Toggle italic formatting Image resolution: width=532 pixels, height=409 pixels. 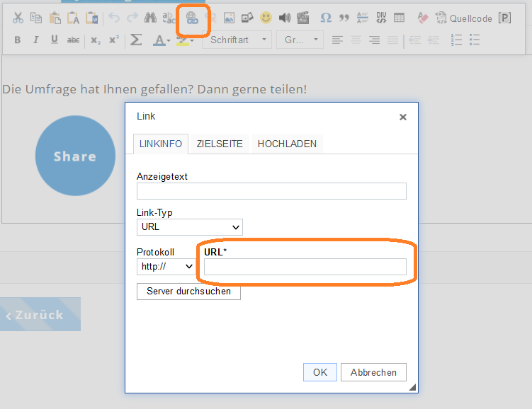click(x=35, y=40)
